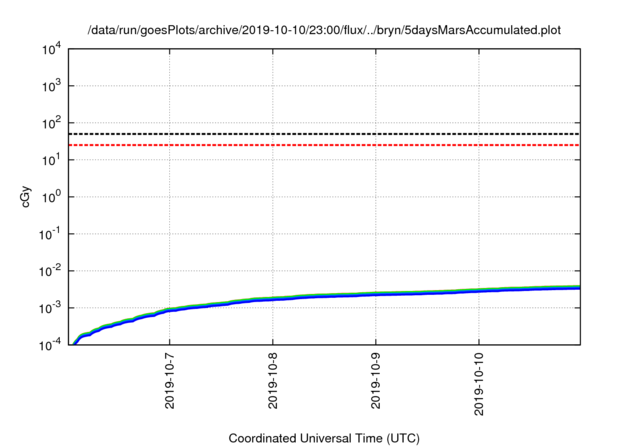The height and width of the screenshot is (448, 640).
Task: Click the 10^-4 y-axis tick label
Action: tap(50, 345)
